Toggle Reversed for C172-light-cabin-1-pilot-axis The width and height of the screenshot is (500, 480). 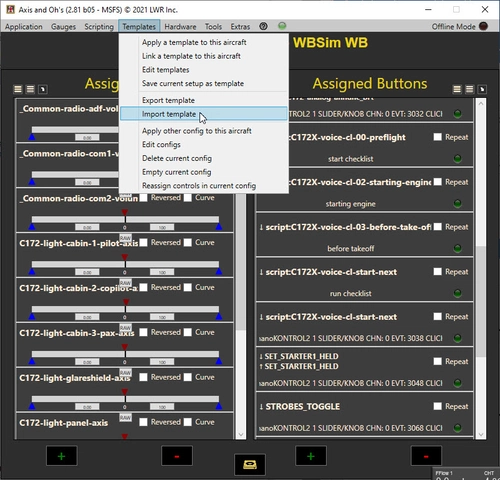[143, 243]
